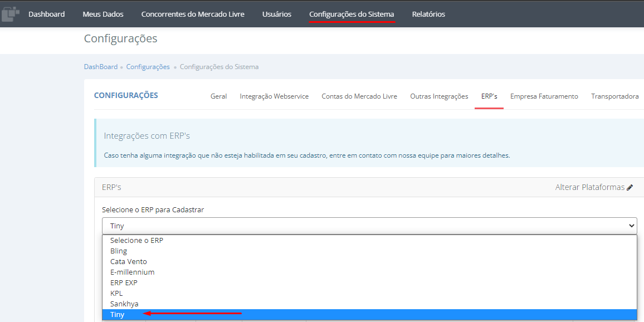Open the Relatórios menu
Viewport: 644px width, 322px height.
pyautogui.click(x=428, y=14)
